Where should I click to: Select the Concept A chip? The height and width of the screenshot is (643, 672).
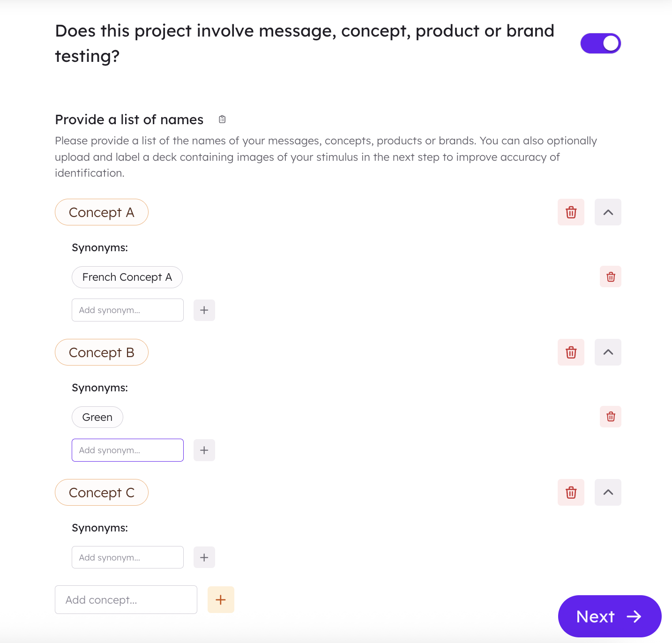(x=102, y=212)
